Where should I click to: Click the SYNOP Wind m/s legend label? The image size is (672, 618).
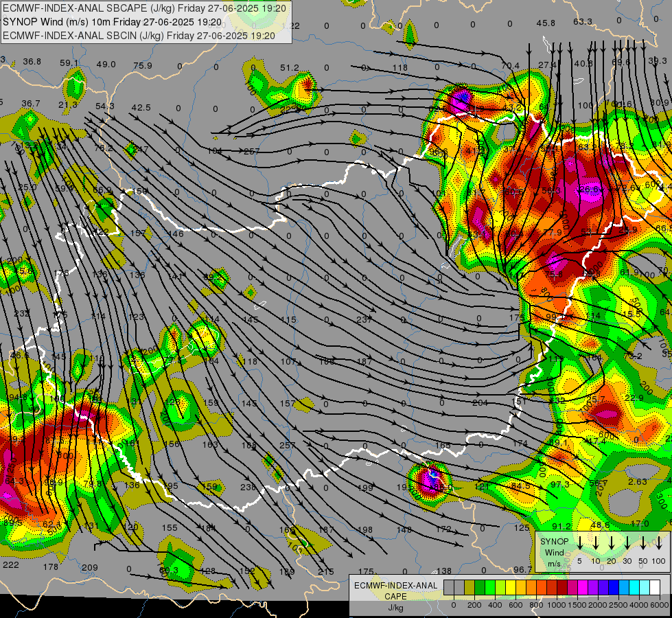[x=554, y=553]
